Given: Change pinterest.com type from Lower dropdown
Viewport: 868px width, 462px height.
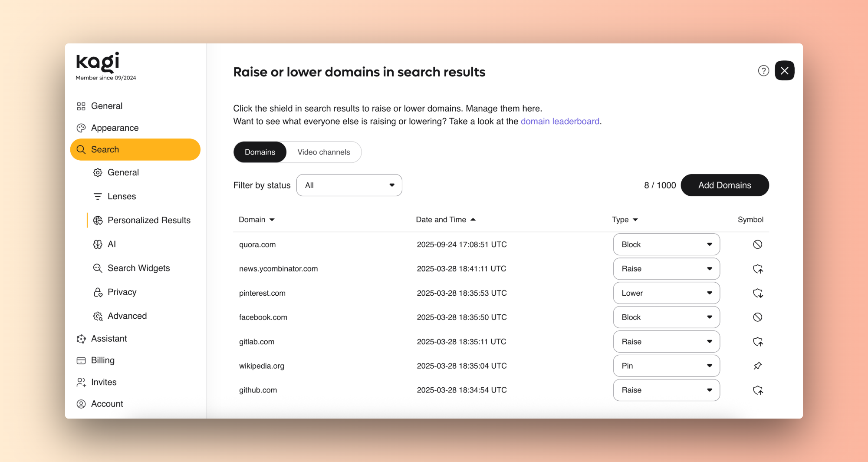Looking at the screenshot, I should pyautogui.click(x=666, y=293).
